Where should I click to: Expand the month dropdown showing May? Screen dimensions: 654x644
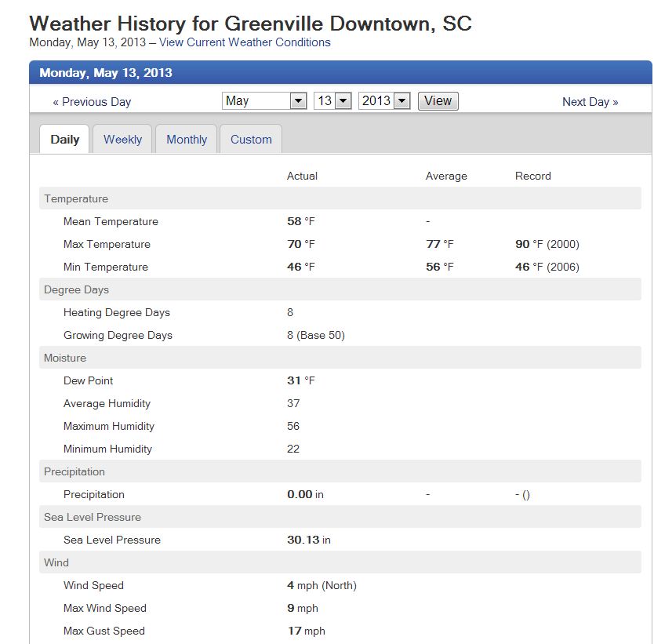click(x=264, y=101)
